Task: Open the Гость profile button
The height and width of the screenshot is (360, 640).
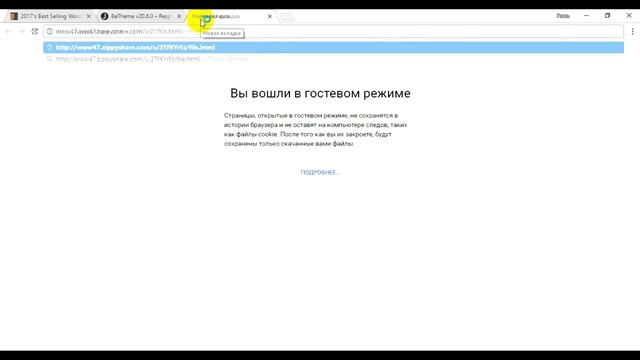Action: [x=563, y=16]
